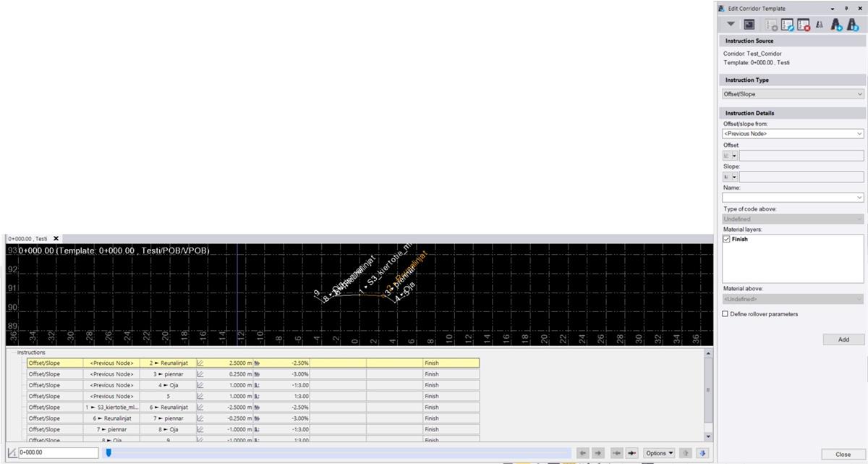Screen dimensions: 868x464
Task: Select the Edit Instruction icon with blue pencil
Action: (788, 24)
